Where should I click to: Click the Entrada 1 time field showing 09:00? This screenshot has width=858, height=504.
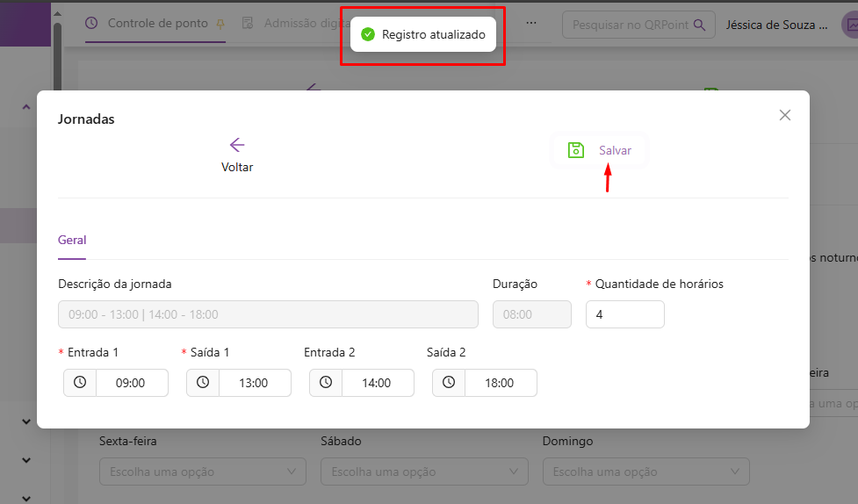130,383
